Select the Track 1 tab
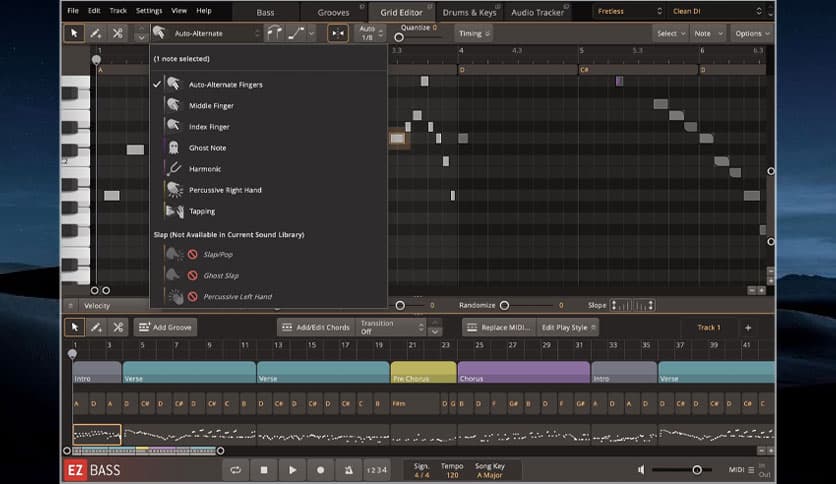The height and width of the screenshot is (484, 836). coord(709,327)
